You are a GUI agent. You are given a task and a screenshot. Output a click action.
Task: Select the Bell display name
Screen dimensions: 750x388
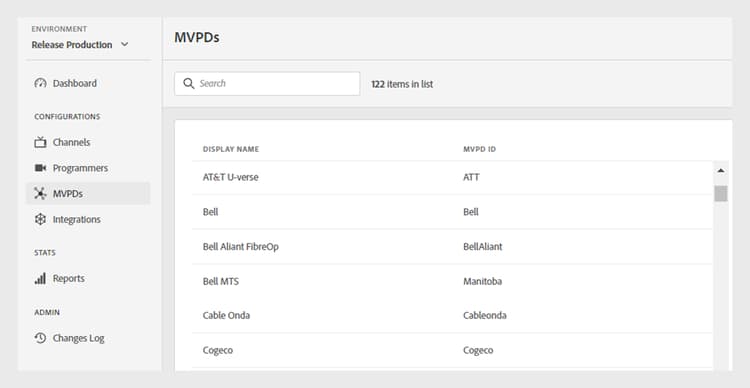coord(210,212)
